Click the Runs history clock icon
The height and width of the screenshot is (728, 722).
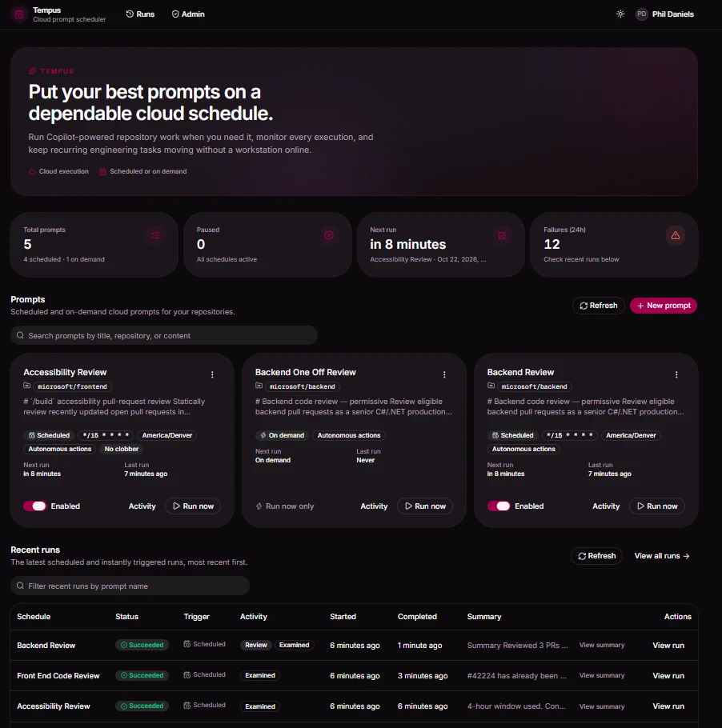(x=130, y=14)
